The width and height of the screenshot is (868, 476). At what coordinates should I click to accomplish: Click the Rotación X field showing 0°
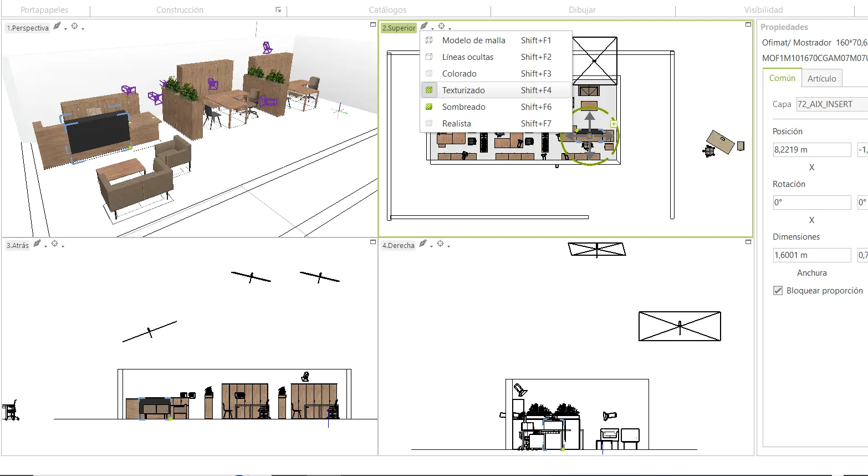tap(811, 202)
